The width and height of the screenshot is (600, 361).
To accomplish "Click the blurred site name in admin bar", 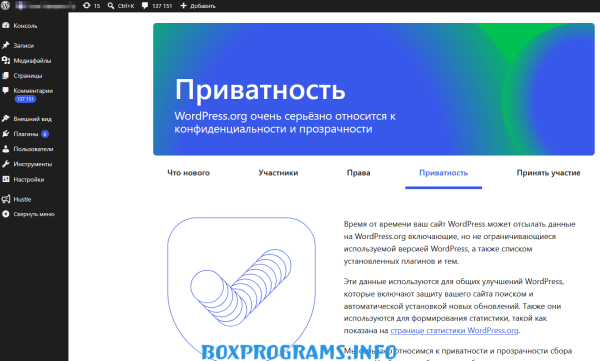I will pyautogui.click(x=45, y=6).
